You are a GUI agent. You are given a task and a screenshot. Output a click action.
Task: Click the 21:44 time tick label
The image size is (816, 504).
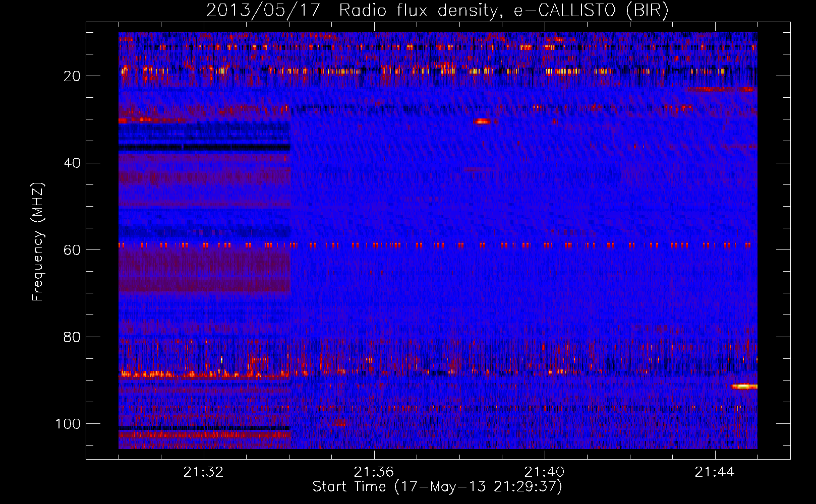coord(715,472)
